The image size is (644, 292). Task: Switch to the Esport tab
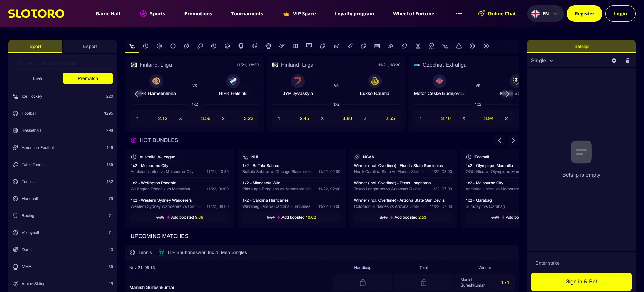(90, 46)
